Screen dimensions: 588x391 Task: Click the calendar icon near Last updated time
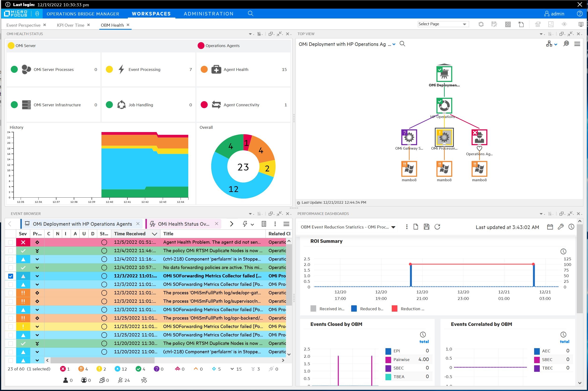tap(550, 227)
